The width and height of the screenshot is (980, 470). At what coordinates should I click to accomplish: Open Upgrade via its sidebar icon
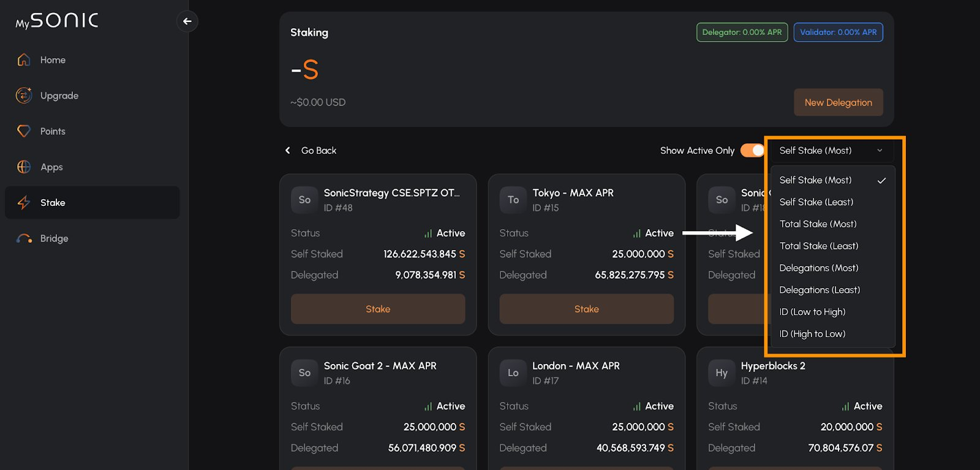click(24, 96)
